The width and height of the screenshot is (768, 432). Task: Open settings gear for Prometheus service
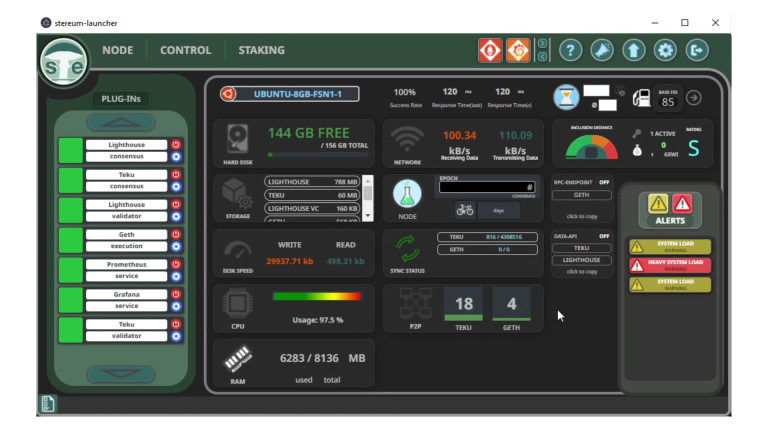coord(176,276)
